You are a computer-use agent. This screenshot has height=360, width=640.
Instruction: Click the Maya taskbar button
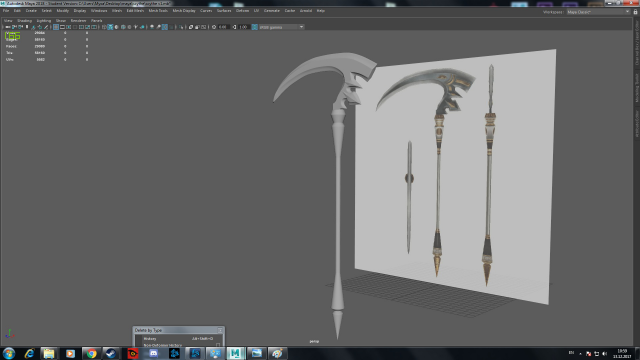(x=236, y=353)
